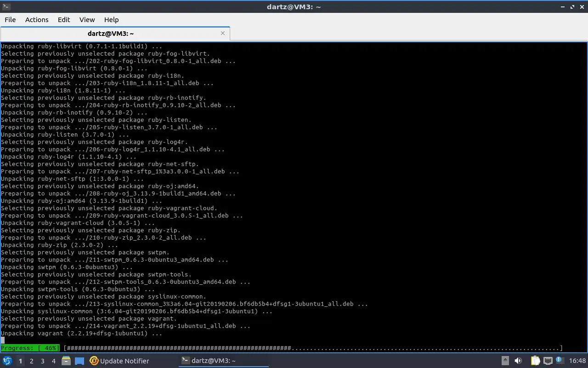Close the terminal window
The height and width of the screenshot is (368, 588).
582,7
